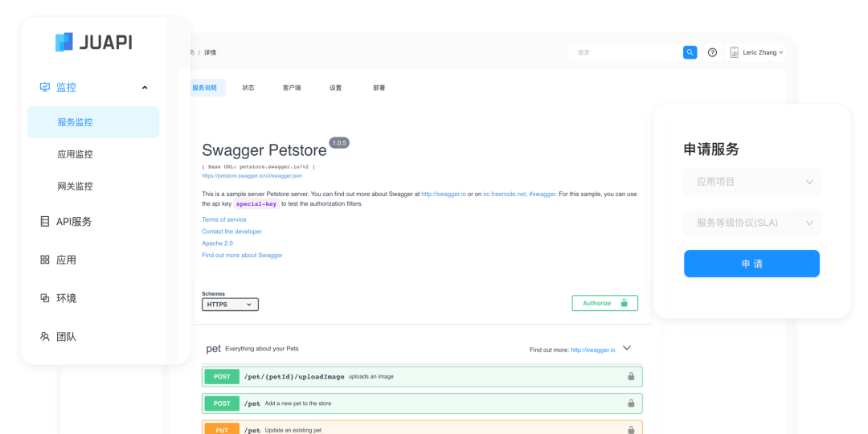Open the Schemes HTTPS dropdown
The image size is (868, 434).
(x=230, y=305)
